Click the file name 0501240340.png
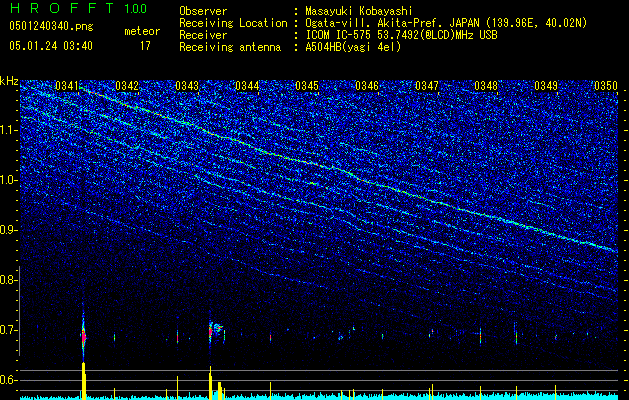The height and width of the screenshot is (400, 629). point(51,26)
